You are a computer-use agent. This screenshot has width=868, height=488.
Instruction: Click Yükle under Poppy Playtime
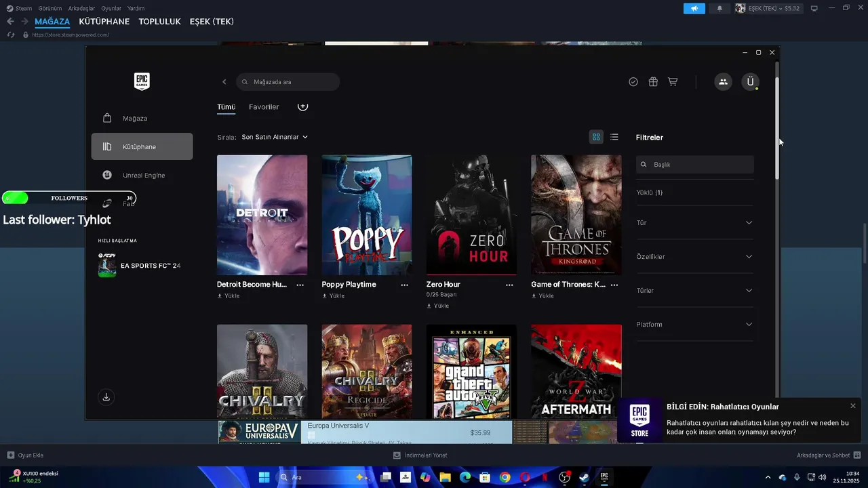coord(333,296)
